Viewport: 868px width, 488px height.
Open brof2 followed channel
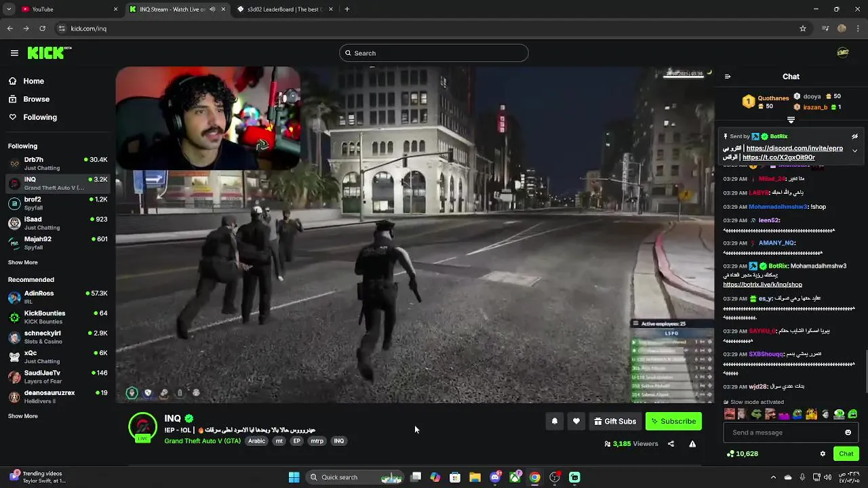(58, 203)
